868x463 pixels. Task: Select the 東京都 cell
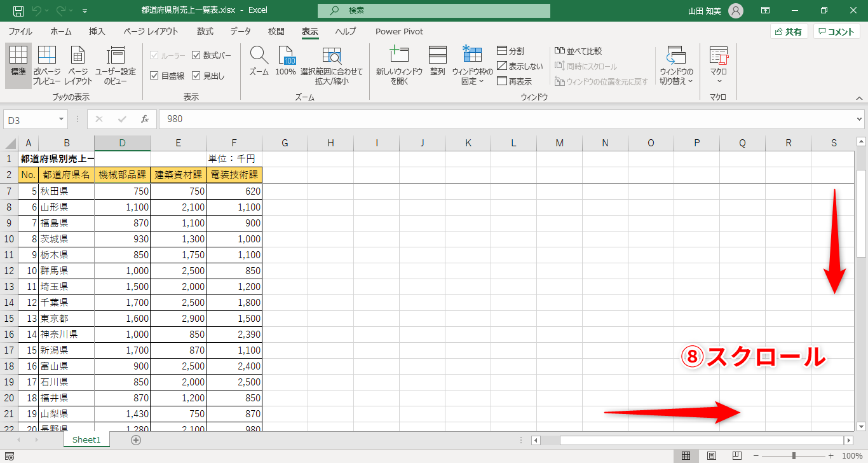point(66,318)
